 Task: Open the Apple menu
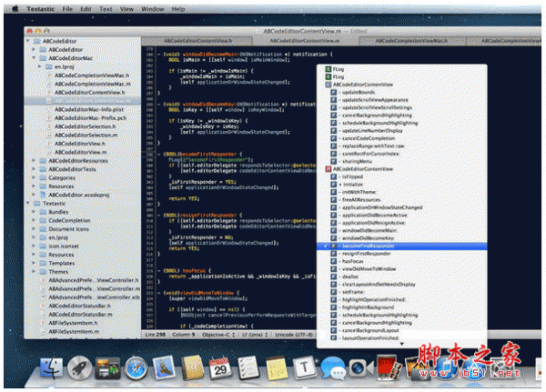(x=15, y=9)
